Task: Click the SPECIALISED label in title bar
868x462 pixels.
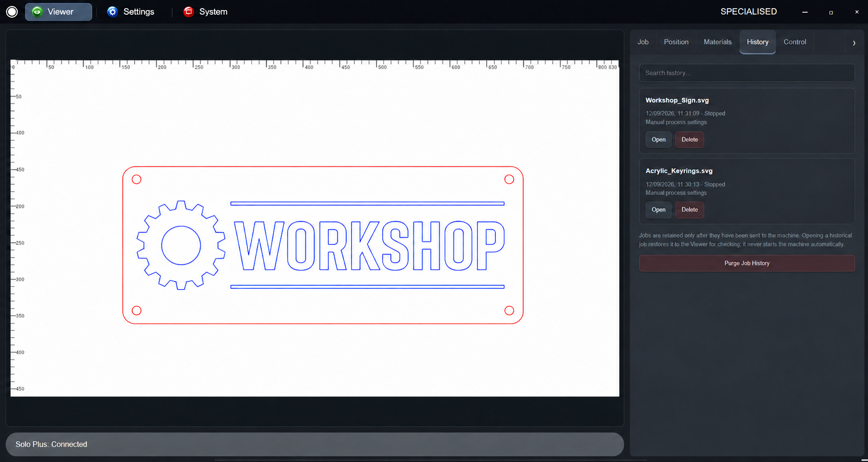Action: tap(748, 12)
